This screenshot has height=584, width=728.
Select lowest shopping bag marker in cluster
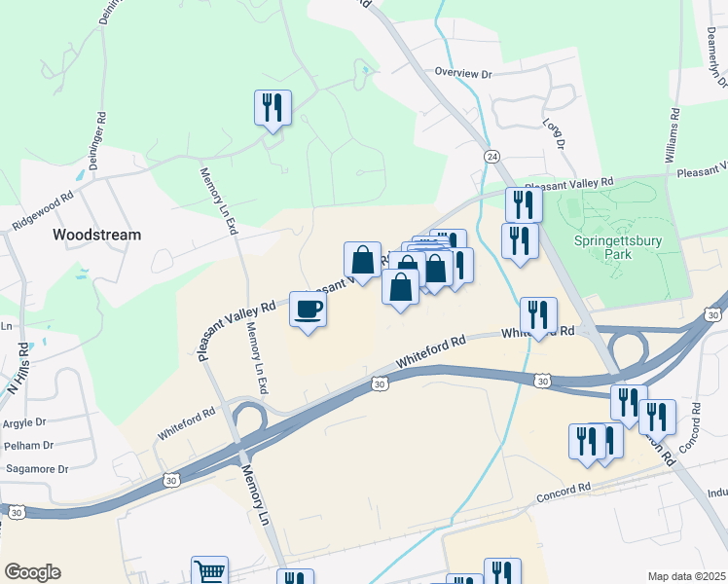tap(401, 291)
